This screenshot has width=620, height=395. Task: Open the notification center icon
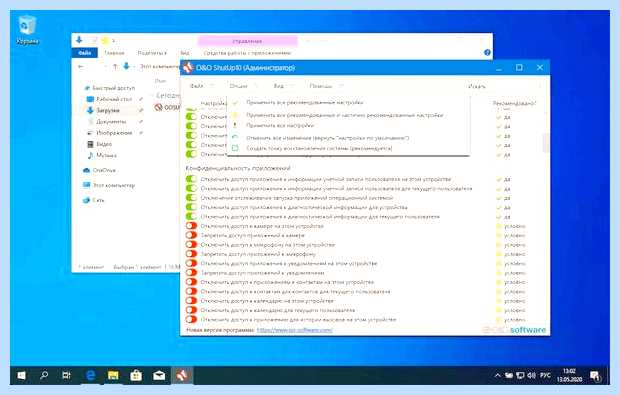coord(595,376)
